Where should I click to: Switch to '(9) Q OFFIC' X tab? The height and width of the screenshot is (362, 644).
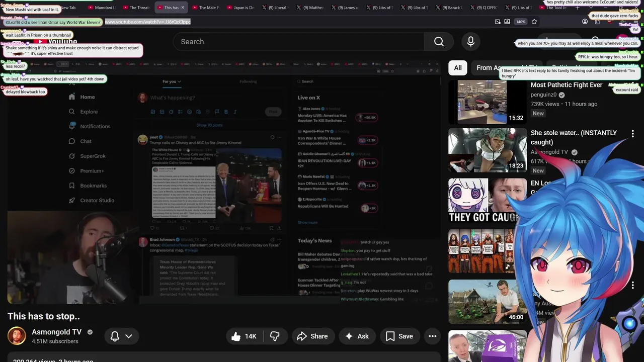pyautogui.click(x=484, y=8)
